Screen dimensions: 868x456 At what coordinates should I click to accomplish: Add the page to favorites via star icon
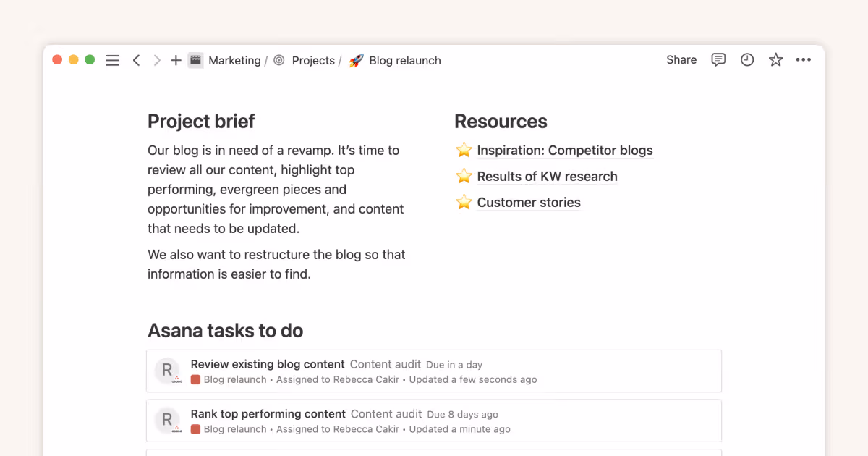pos(775,60)
